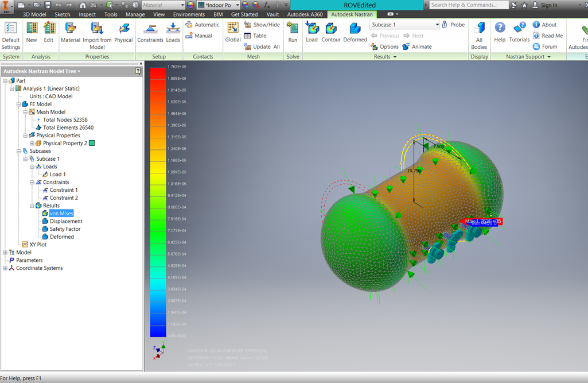Image resolution: width=588 pixels, height=383 pixels.
Task: Collapse the Subcases tree node
Action: point(18,152)
